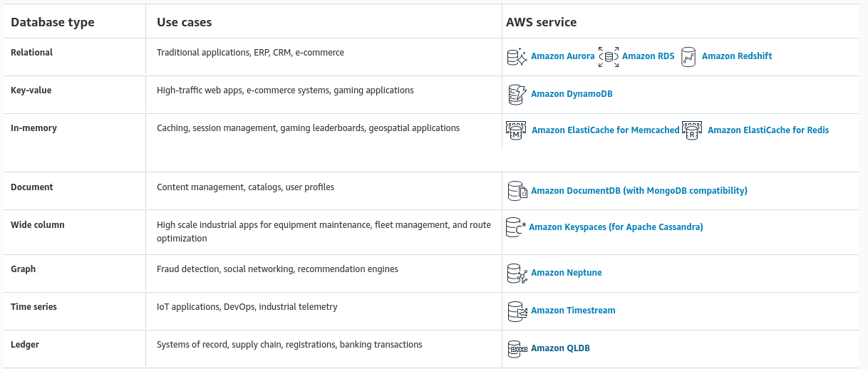Click the Amazon Neptune graph icon
Screen dimensions: 868x369
pyautogui.click(x=517, y=273)
